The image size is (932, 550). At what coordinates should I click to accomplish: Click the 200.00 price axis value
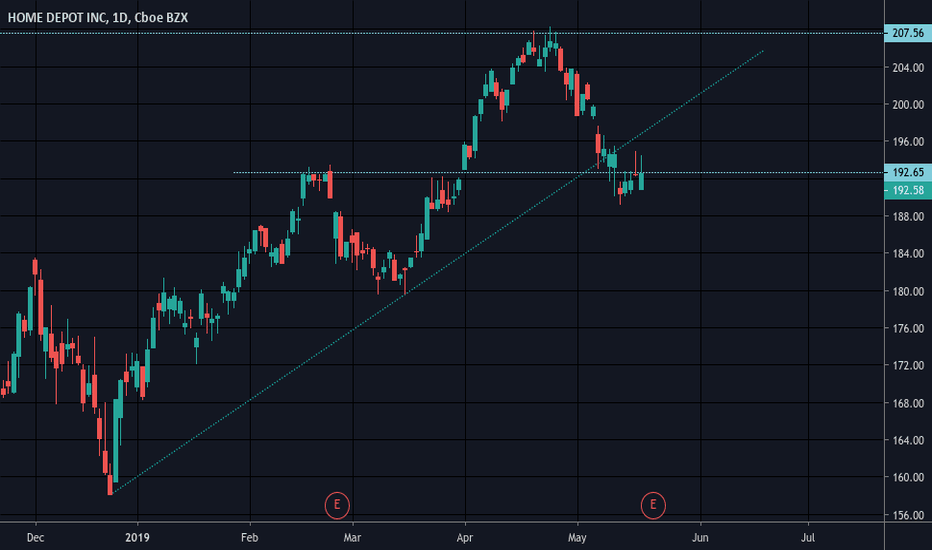click(x=908, y=105)
